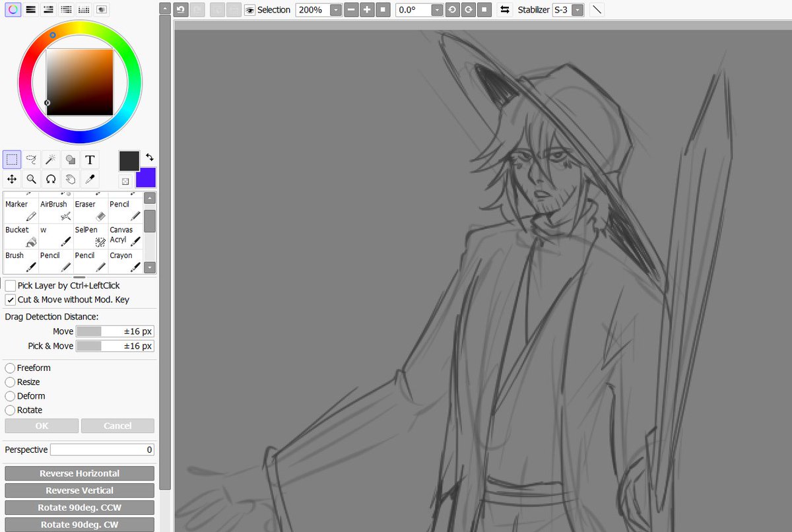The width and height of the screenshot is (792, 532).
Task: Click the Reverse Vertical button
Action: tap(79, 490)
